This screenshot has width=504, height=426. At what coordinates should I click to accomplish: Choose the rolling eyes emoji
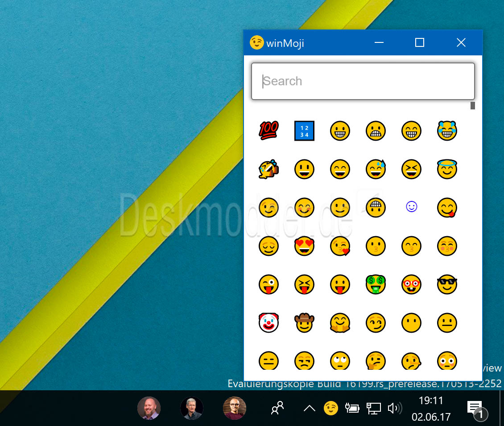tap(340, 360)
